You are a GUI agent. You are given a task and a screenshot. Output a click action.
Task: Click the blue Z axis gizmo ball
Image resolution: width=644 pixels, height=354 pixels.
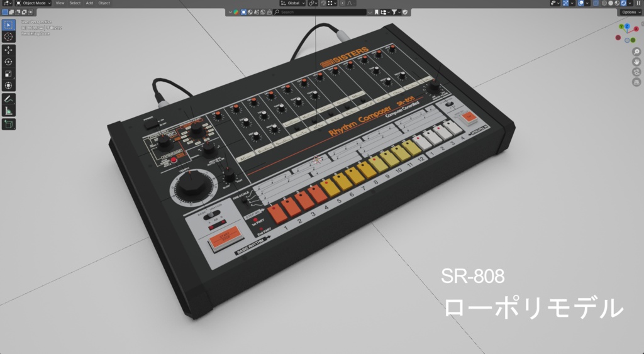pos(627,26)
